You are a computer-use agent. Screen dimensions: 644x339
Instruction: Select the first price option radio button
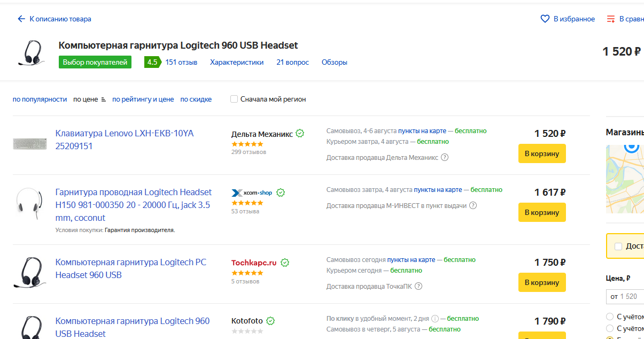610,316
